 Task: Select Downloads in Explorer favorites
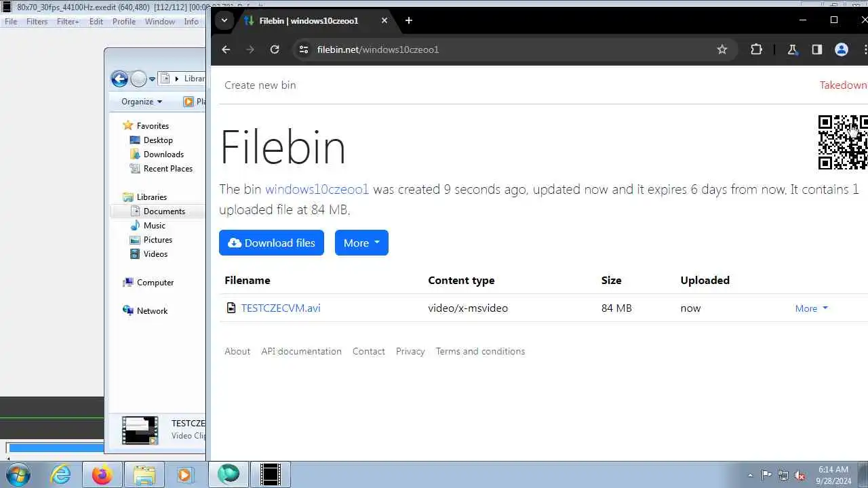(x=163, y=155)
